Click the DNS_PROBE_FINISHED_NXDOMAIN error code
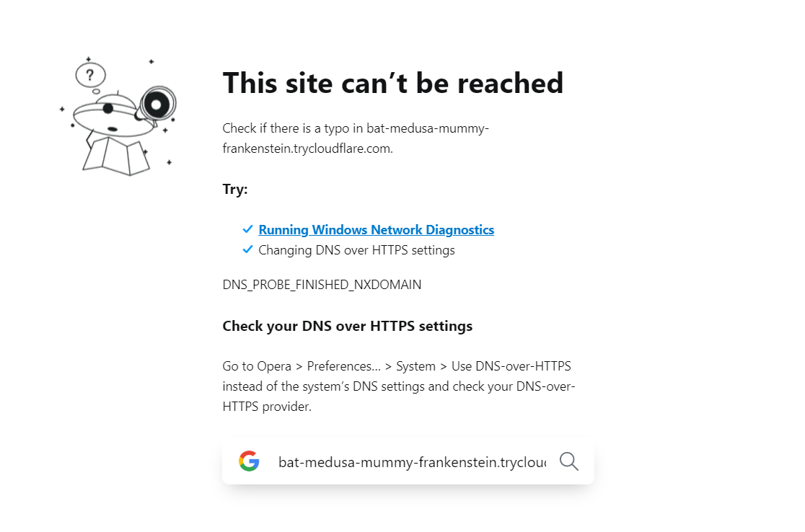Image resolution: width=805 pixels, height=532 pixels. click(322, 285)
